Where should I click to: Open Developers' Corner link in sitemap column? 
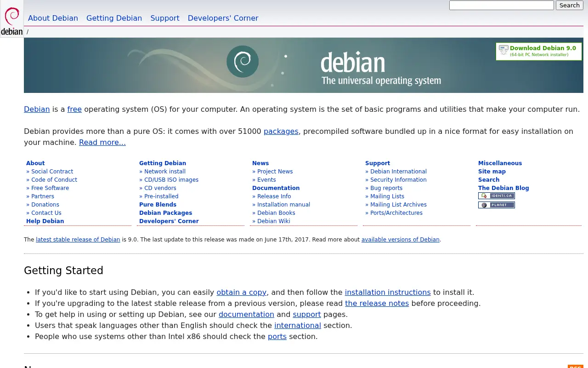[169, 221]
